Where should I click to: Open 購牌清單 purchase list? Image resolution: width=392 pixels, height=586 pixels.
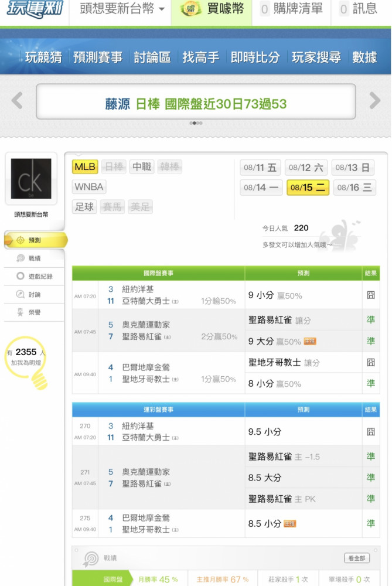(x=291, y=9)
